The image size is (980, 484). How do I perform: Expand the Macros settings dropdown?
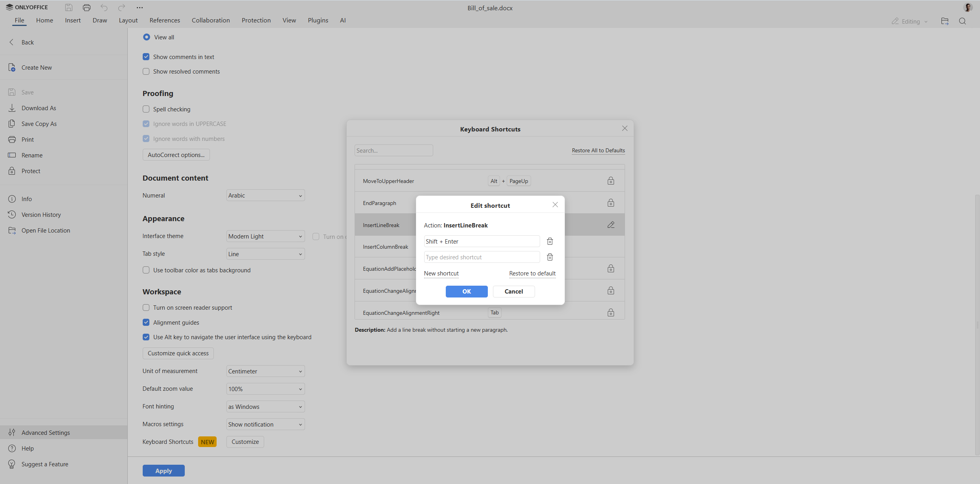(265, 424)
